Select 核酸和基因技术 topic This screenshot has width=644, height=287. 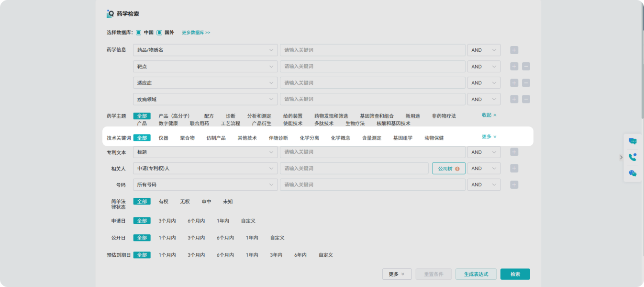click(393, 123)
